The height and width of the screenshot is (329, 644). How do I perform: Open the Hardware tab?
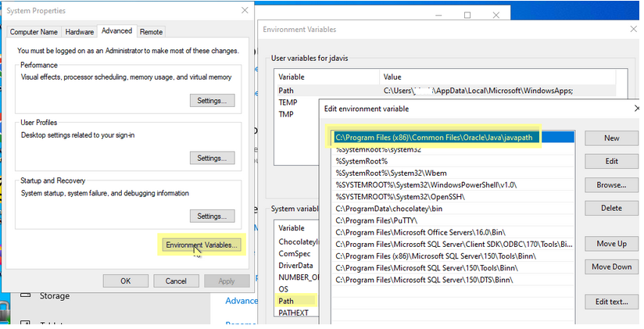[80, 32]
